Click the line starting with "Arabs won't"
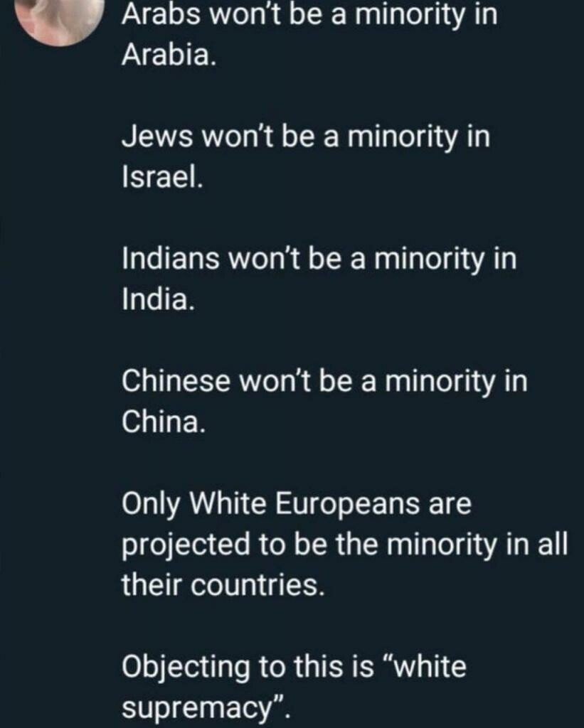Screen dimensions: 584x728 (310, 15)
